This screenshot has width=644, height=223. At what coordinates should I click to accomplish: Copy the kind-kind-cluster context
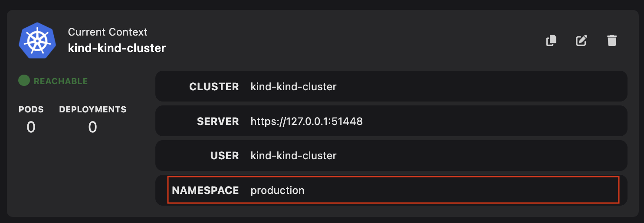(x=551, y=41)
